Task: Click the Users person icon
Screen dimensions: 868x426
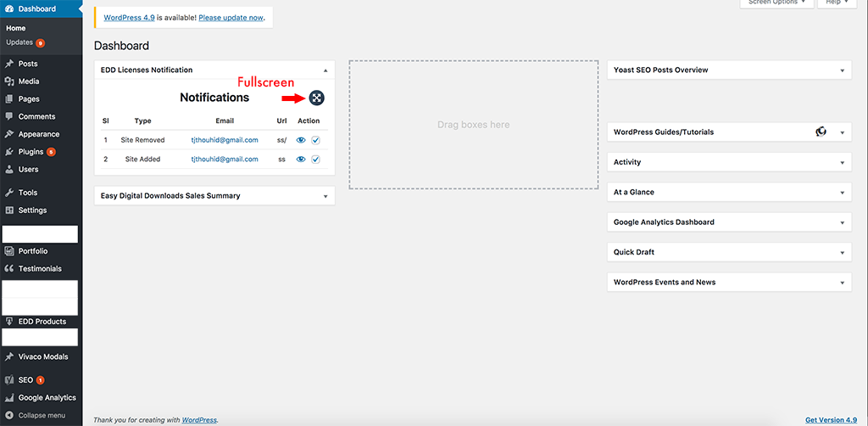Action: 8,170
